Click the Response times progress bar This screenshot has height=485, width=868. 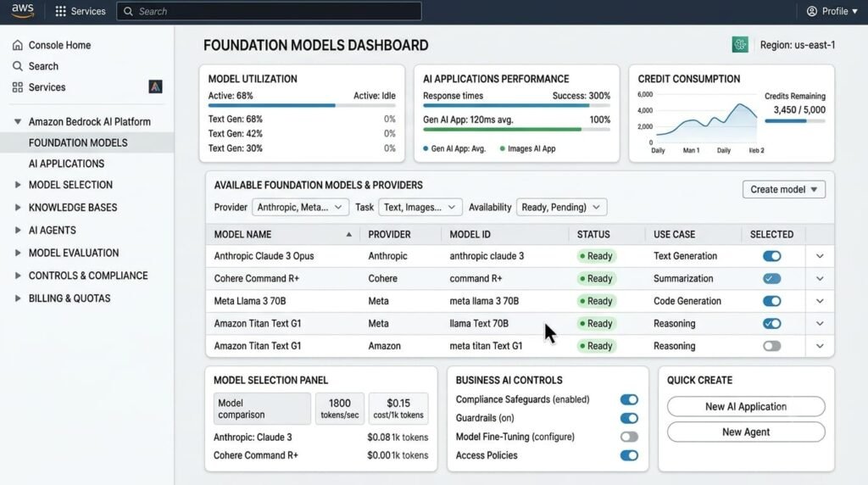point(516,105)
